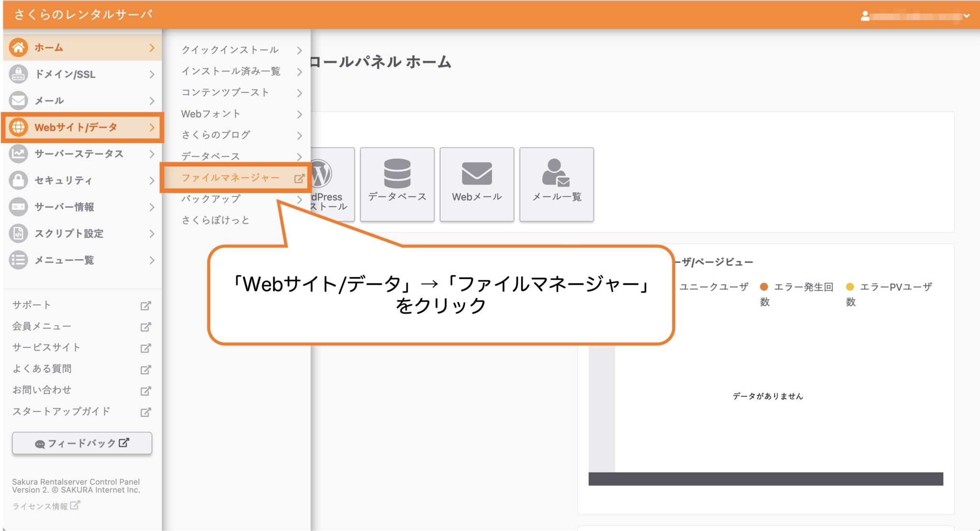Screen dimensions: 980x531
Task: Click the スクリプト設定 sidebar icon
Action: 18,234
